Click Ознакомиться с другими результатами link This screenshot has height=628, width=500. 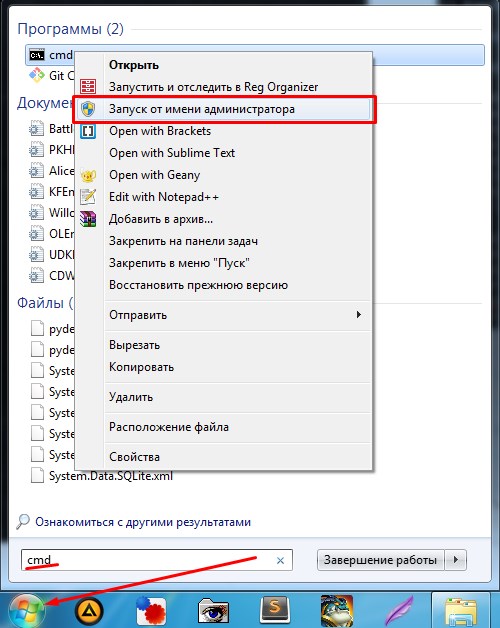click(143, 522)
